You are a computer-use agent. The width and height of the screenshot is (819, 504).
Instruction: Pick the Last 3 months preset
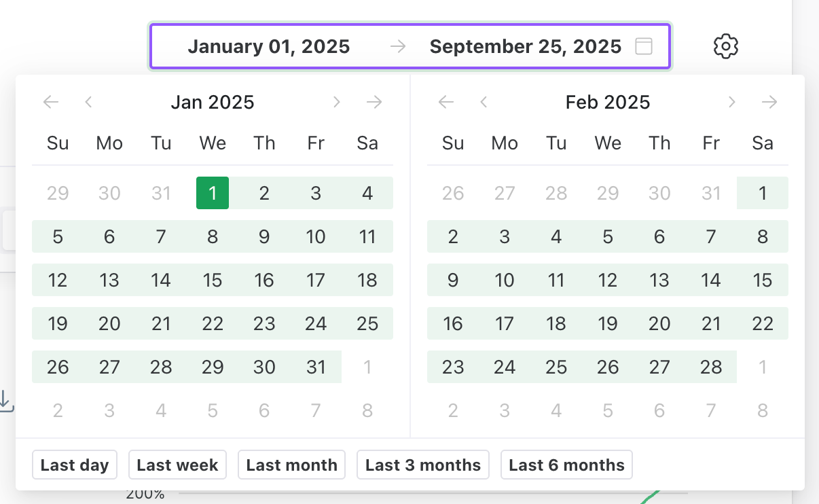coord(422,465)
